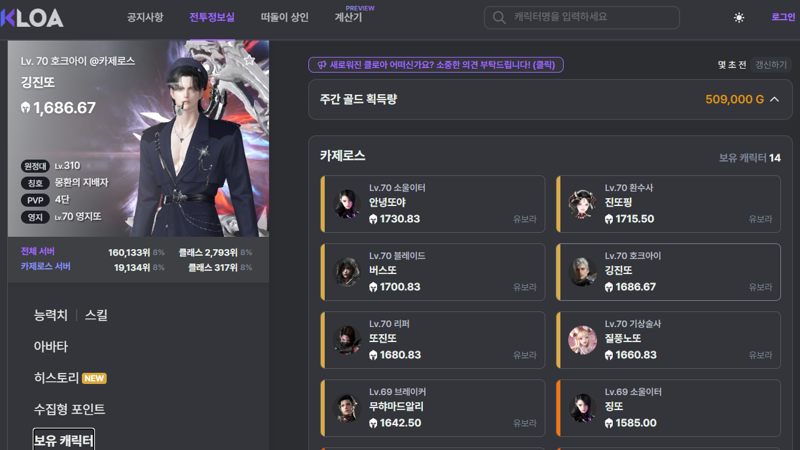The image size is (800, 450).
Task: Click the 보유 캐릭터 14 count
Action: point(749,158)
